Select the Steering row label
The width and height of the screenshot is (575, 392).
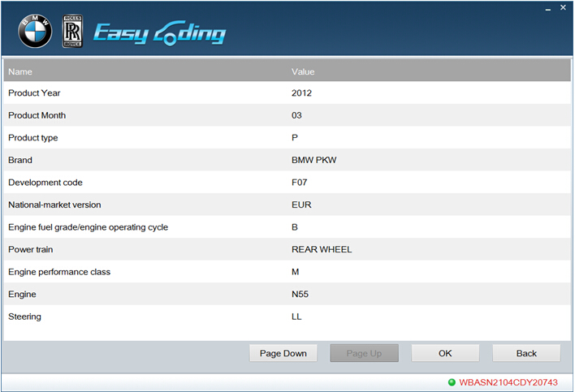[24, 317]
